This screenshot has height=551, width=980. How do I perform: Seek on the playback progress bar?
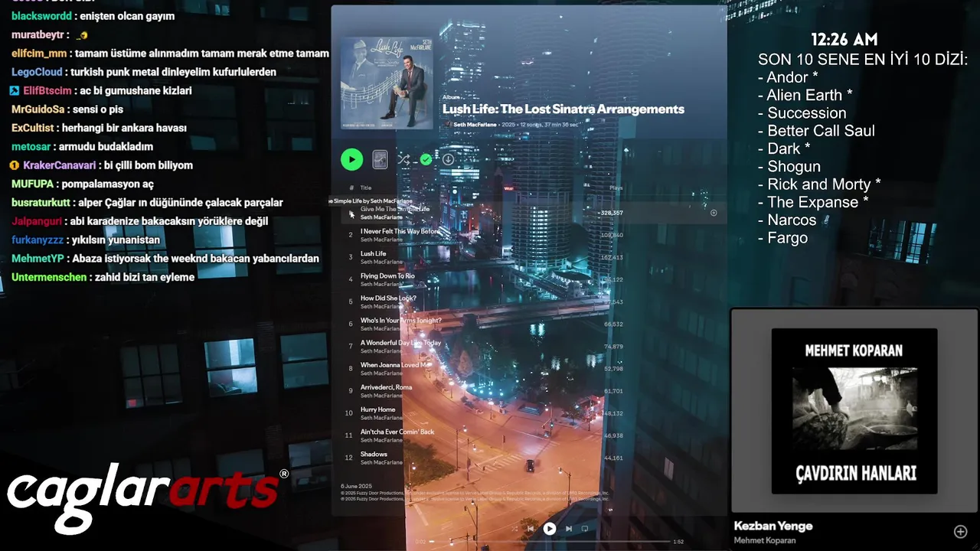549,541
